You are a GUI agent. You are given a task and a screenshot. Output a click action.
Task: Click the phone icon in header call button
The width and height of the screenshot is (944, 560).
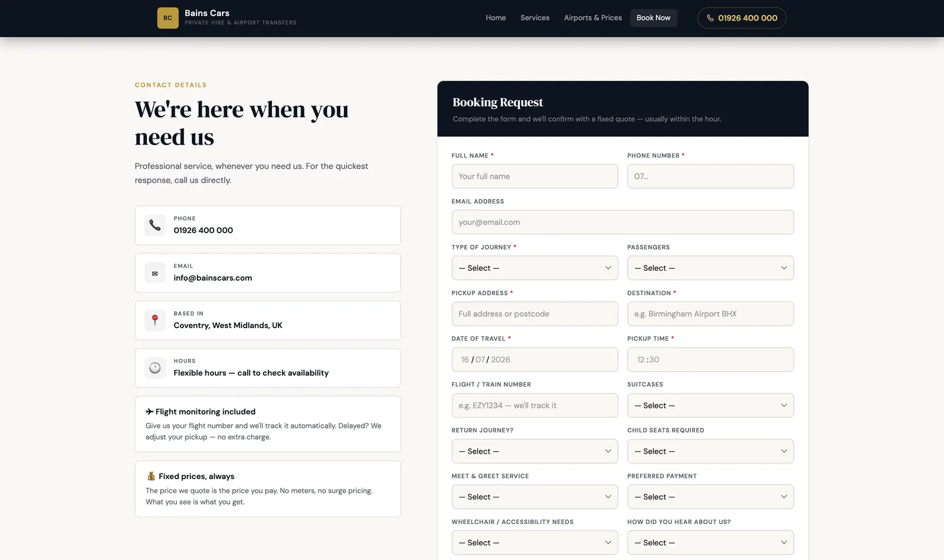click(x=710, y=18)
